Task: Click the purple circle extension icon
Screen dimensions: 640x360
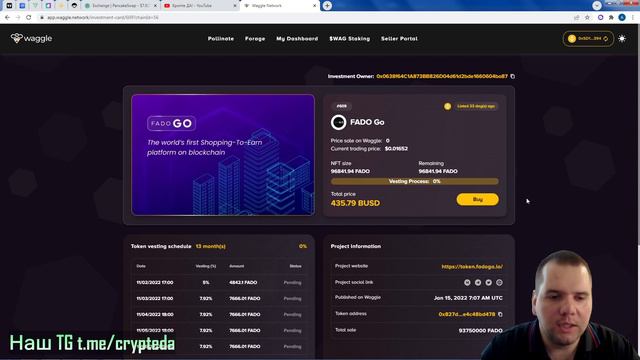Action: coord(600,18)
